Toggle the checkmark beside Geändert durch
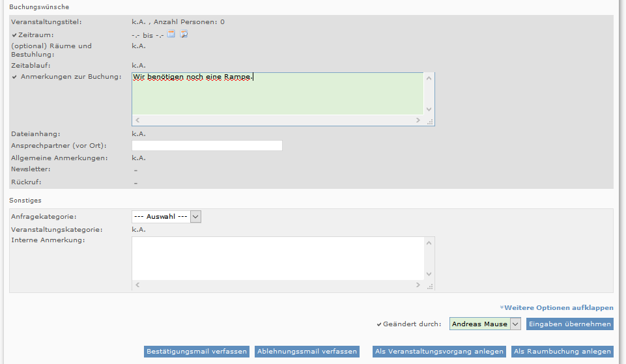Image resolution: width=626 pixels, height=364 pixels. [379, 324]
